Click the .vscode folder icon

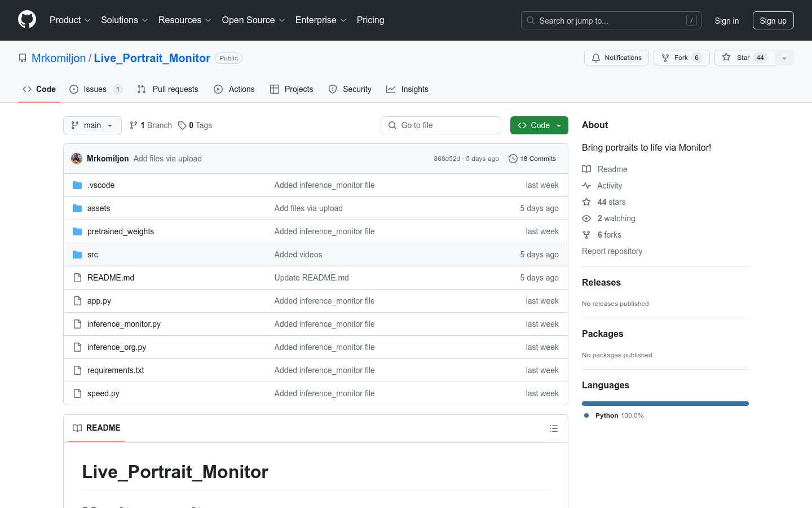(77, 185)
